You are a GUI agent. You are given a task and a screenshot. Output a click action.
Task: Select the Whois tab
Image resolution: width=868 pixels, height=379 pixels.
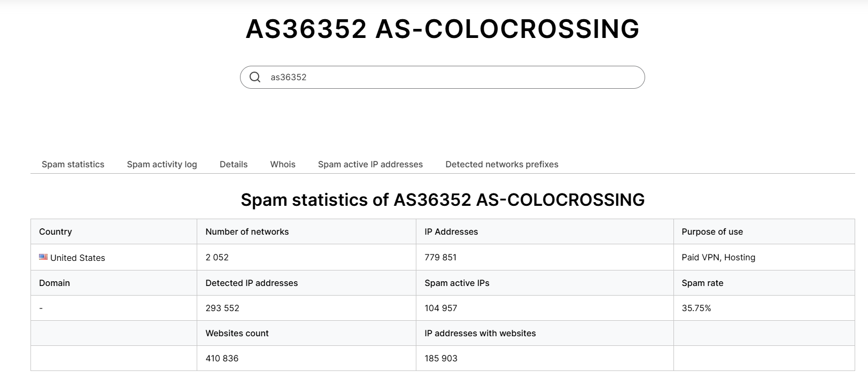coord(283,164)
